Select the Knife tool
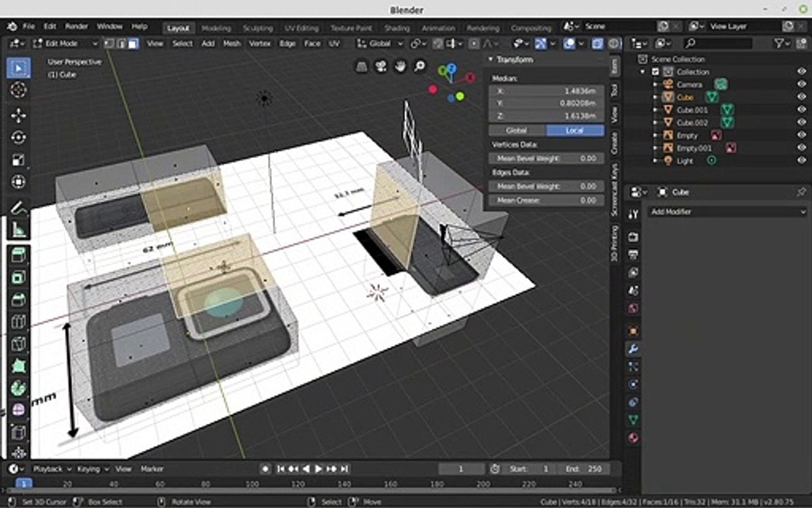Viewport: 812px width, 508px height. click(x=18, y=344)
